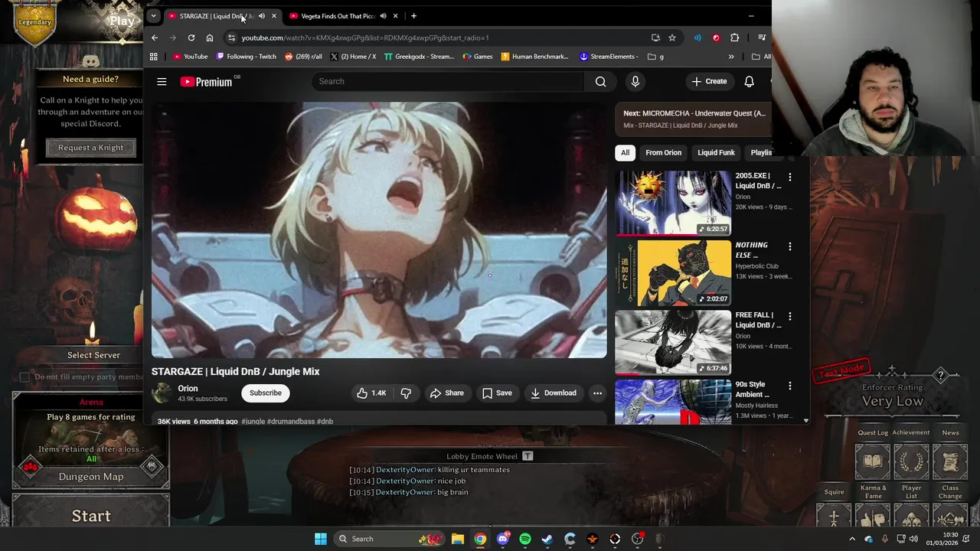Open the Achievement laurel icon in game
This screenshot has width=980, height=551.
coord(911,461)
